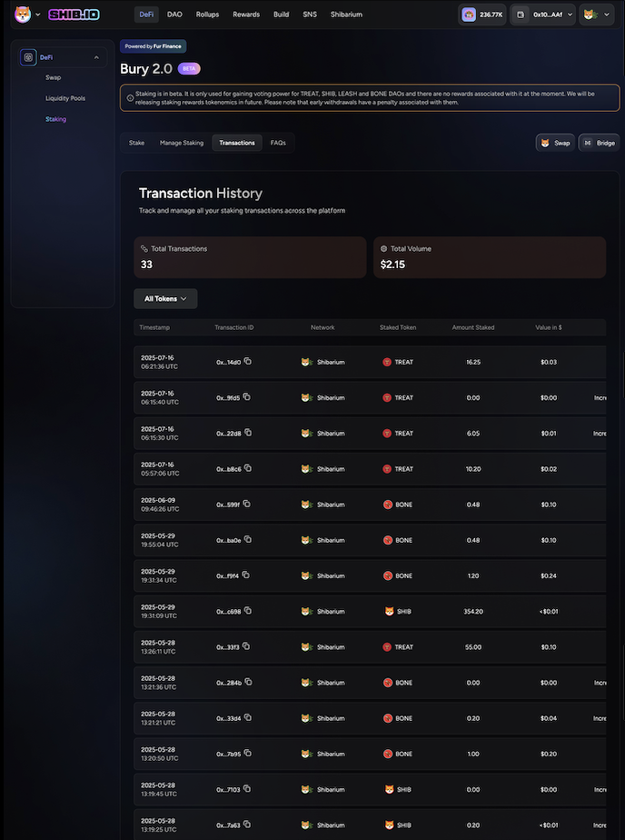Click the 55.00 TREAT amount cell
Viewport: 625px width, 840px height.
click(x=473, y=647)
